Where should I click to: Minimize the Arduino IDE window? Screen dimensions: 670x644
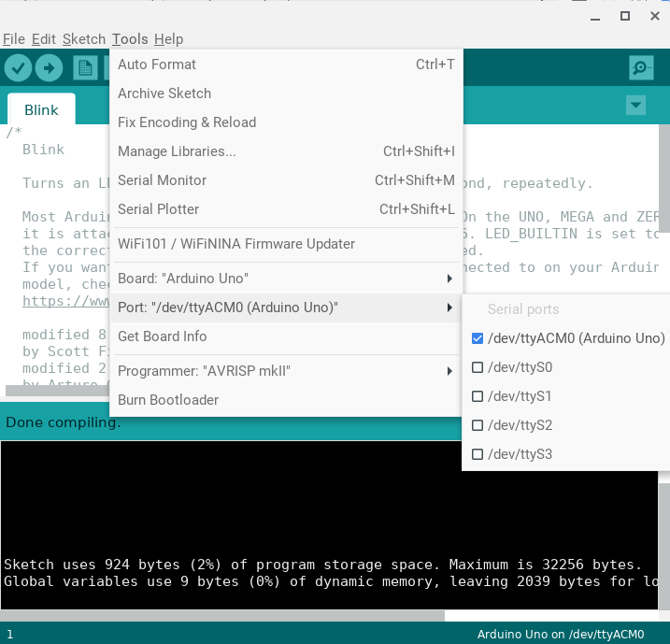pyautogui.click(x=595, y=19)
